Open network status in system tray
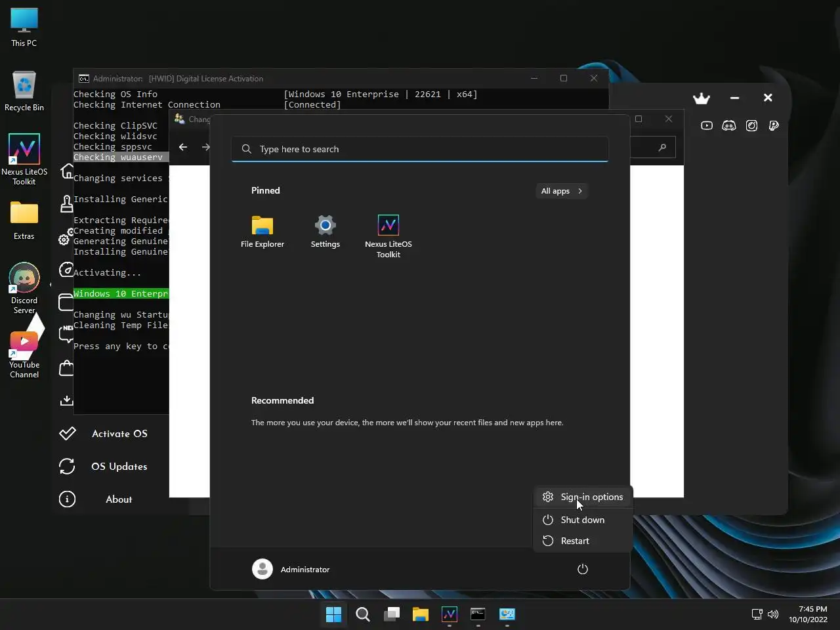The width and height of the screenshot is (840, 630). tap(757, 614)
